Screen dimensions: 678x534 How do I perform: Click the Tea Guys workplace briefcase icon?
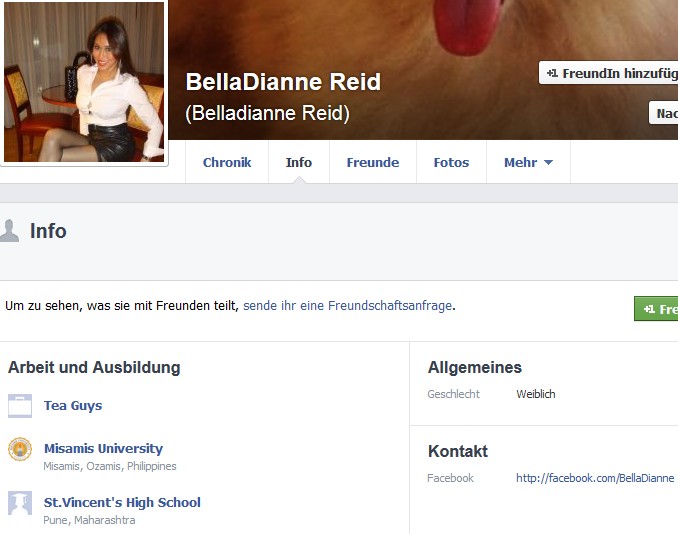(x=20, y=406)
